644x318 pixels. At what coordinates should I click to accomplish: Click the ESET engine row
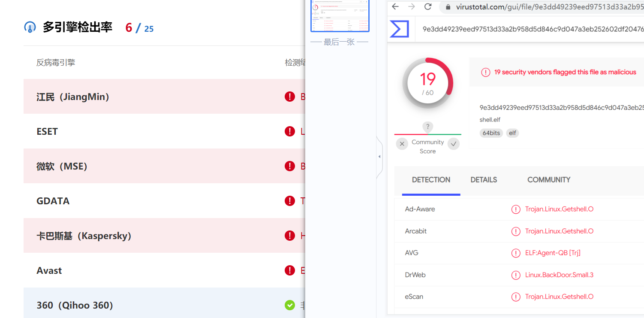pyautogui.click(x=164, y=131)
